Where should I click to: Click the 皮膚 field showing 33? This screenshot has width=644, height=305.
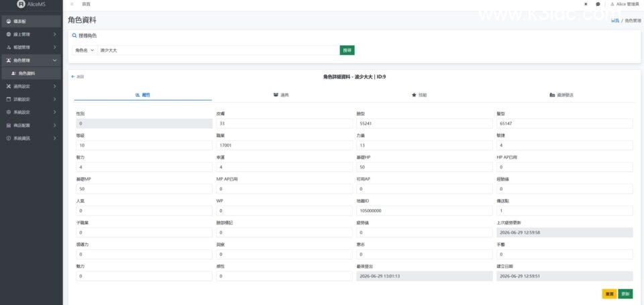[284, 124]
